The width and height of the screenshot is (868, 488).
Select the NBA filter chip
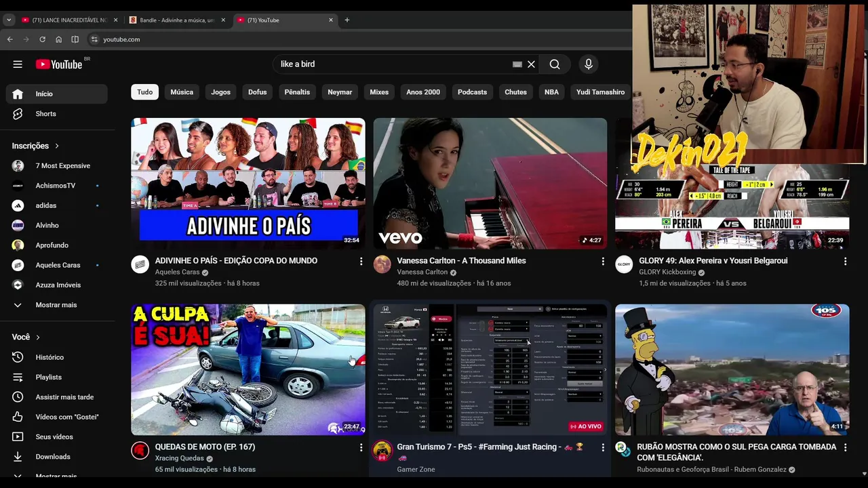(x=551, y=92)
